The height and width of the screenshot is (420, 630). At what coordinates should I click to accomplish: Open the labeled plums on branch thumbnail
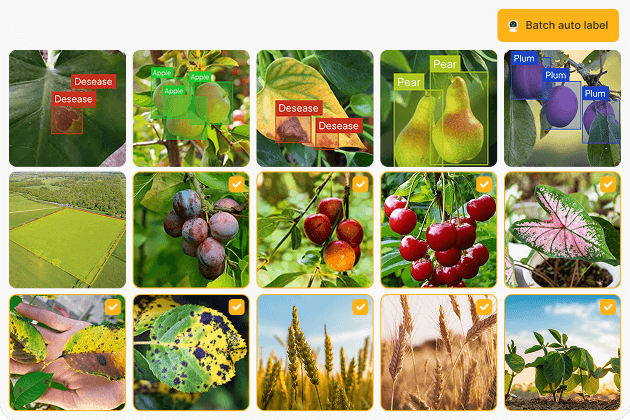point(562,108)
